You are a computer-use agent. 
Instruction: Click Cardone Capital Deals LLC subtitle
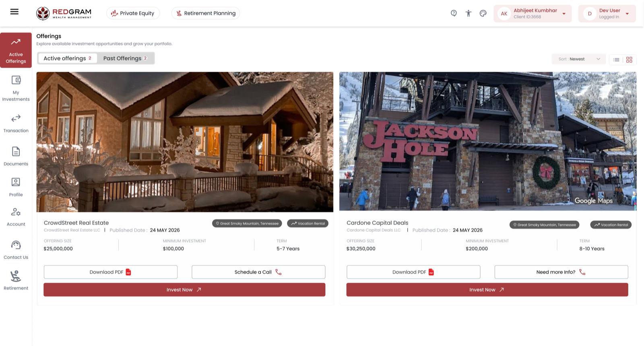pyautogui.click(x=374, y=230)
